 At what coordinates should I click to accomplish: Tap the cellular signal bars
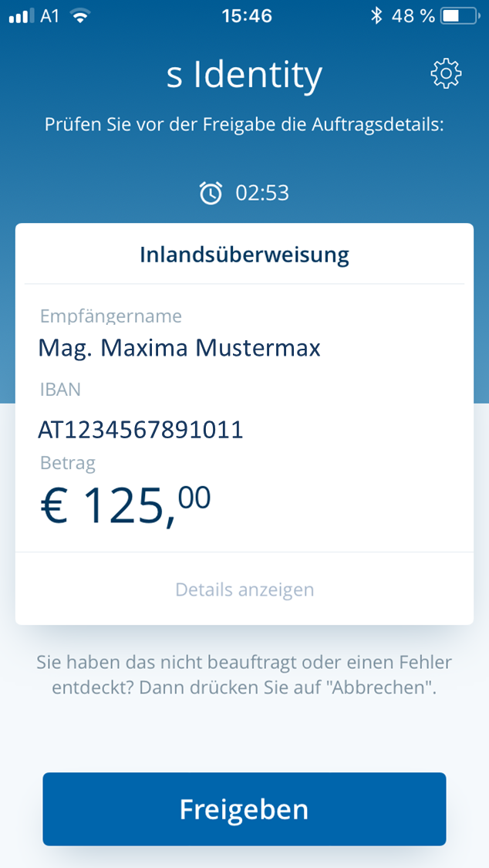[22, 15]
